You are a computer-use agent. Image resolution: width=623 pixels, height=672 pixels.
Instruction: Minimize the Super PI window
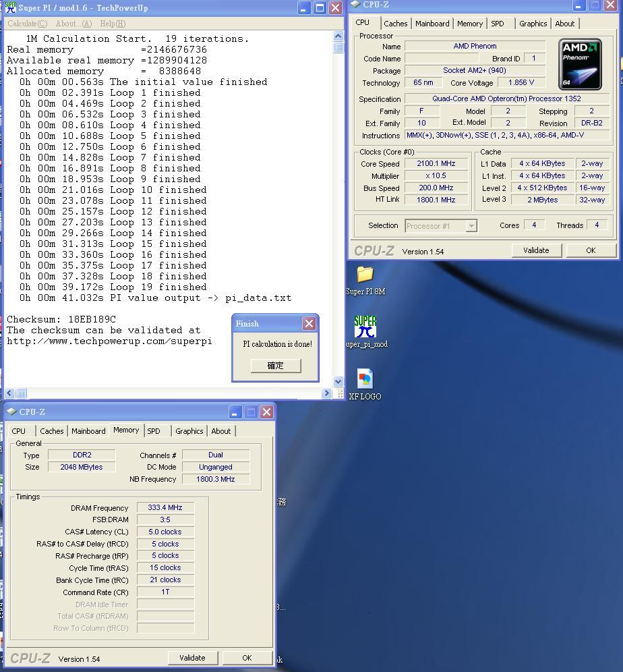(x=304, y=7)
